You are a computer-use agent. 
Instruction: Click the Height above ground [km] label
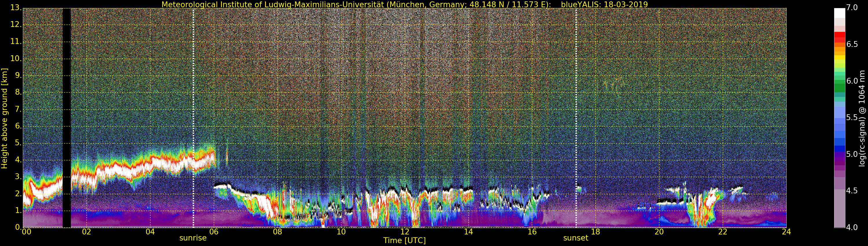pyautogui.click(x=4, y=118)
